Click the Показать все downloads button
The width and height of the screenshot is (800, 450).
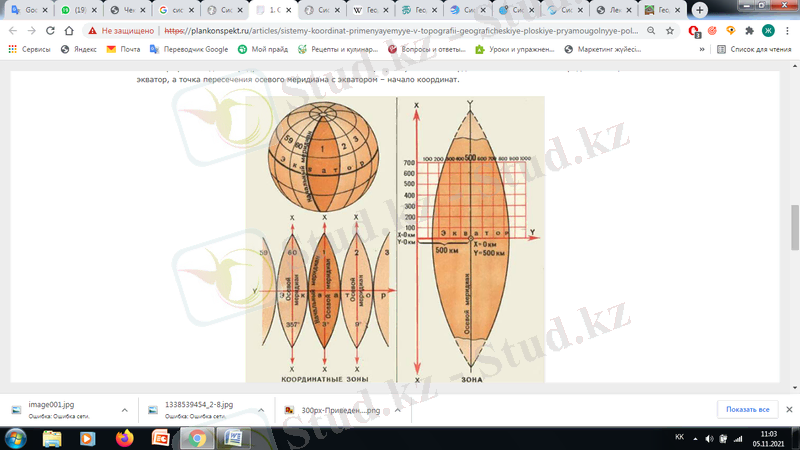(x=747, y=410)
